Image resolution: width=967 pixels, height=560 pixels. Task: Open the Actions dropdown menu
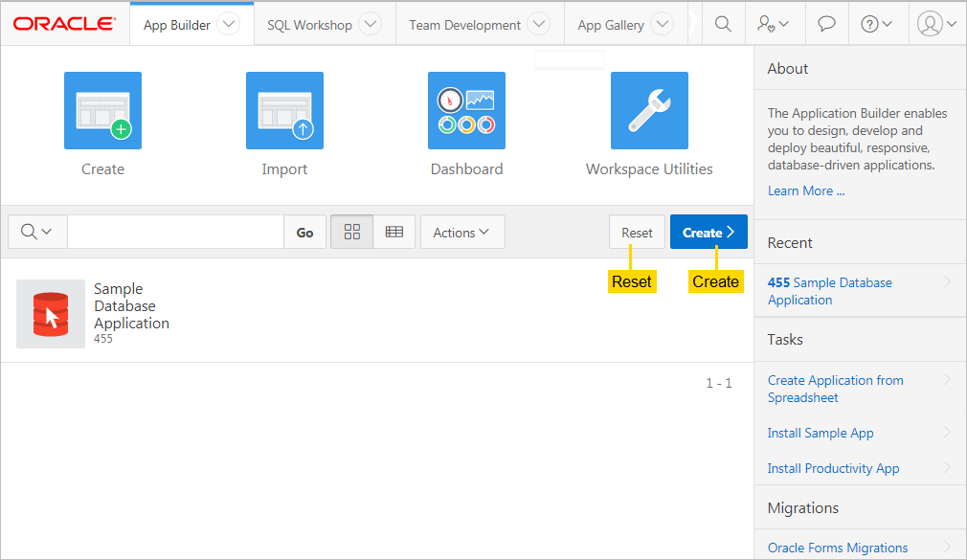[461, 233]
